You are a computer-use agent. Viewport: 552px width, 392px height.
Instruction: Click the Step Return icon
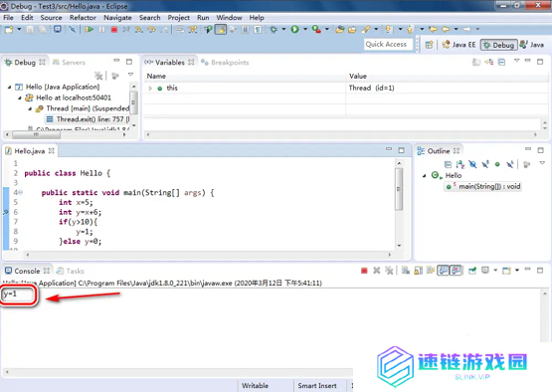[164, 30]
